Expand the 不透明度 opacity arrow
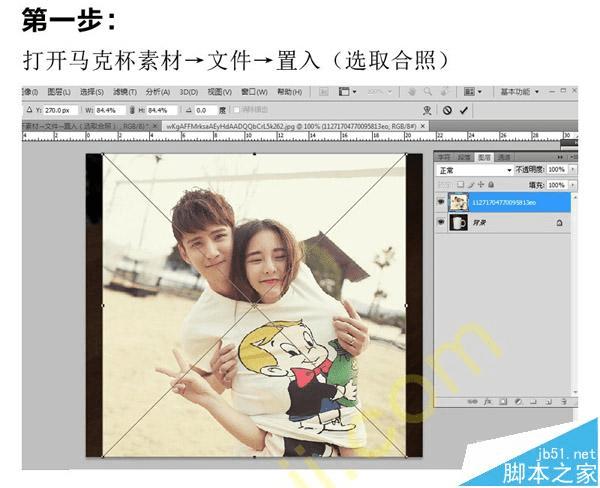The image size is (600, 488). 573,170
